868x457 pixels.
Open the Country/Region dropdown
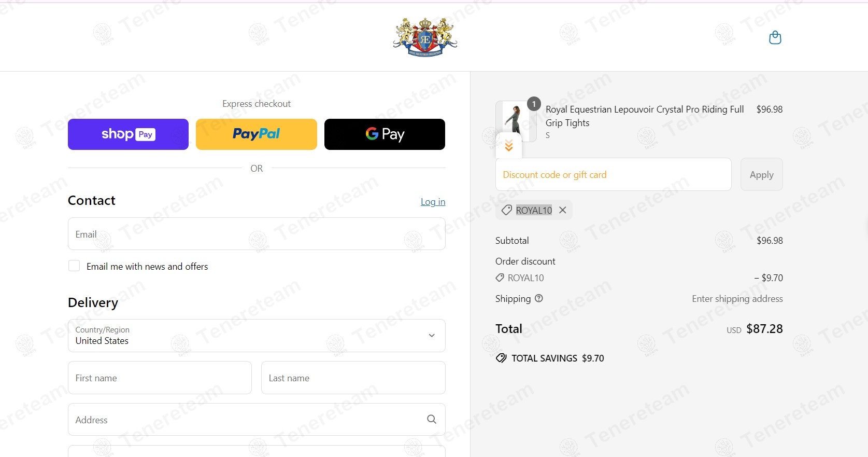click(x=257, y=336)
